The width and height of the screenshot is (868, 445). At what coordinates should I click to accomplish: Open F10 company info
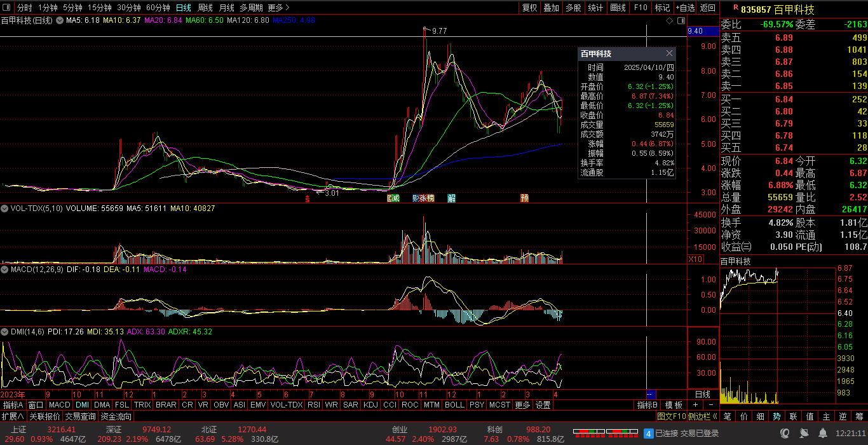641,8
